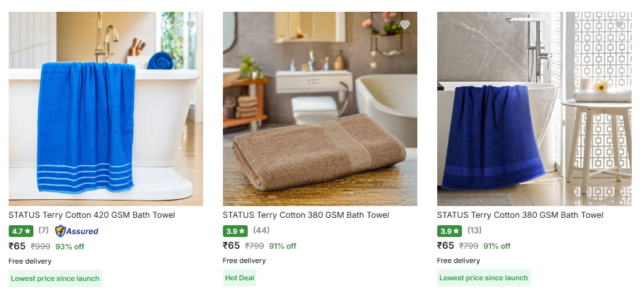Image resolution: width=644 pixels, height=297 pixels.
Task: Click the Flipkart Assured badge
Action: pos(77,231)
